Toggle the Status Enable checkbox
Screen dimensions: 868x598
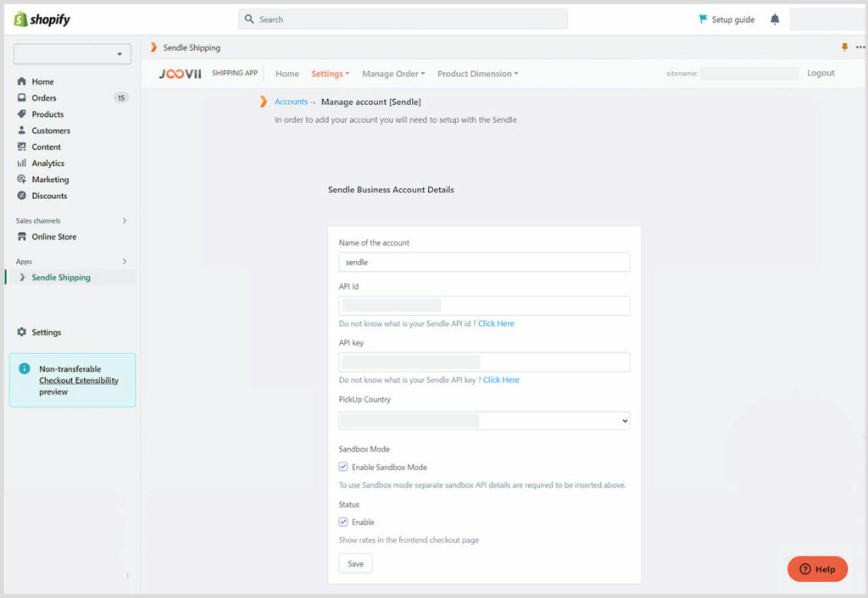(x=343, y=522)
